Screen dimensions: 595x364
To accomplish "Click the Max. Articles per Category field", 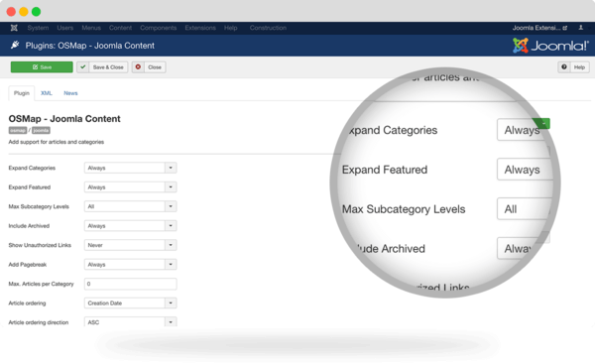I will (x=130, y=284).
